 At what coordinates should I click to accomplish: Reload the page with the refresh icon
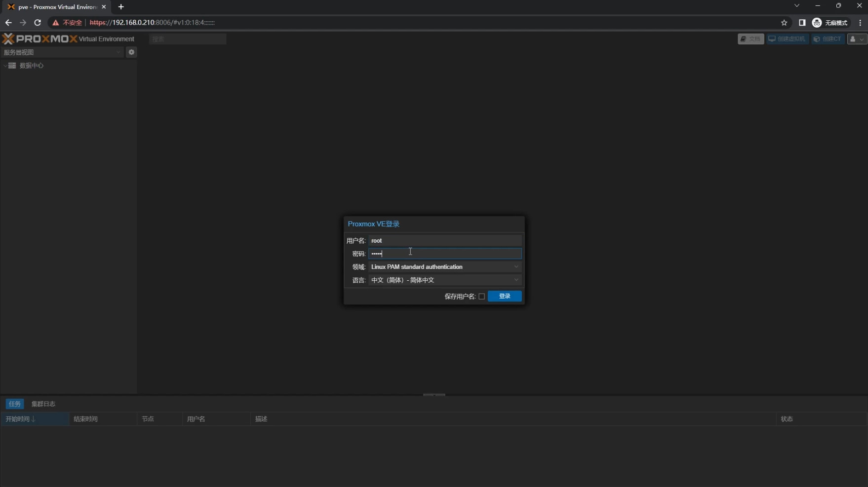[38, 23]
